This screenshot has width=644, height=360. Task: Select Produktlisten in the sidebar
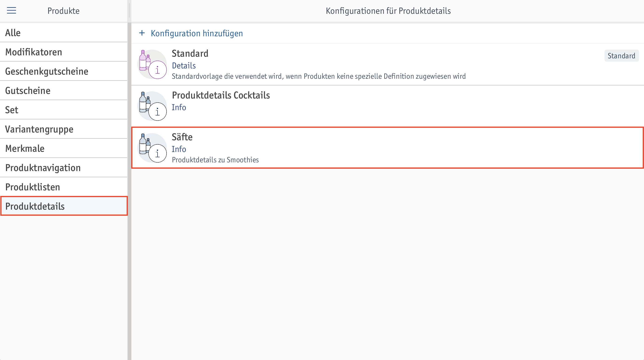click(x=64, y=187)
